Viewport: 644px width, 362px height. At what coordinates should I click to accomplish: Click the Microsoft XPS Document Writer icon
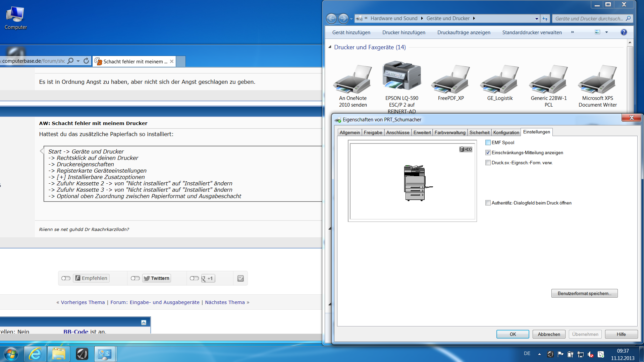[x=597, y=80]
